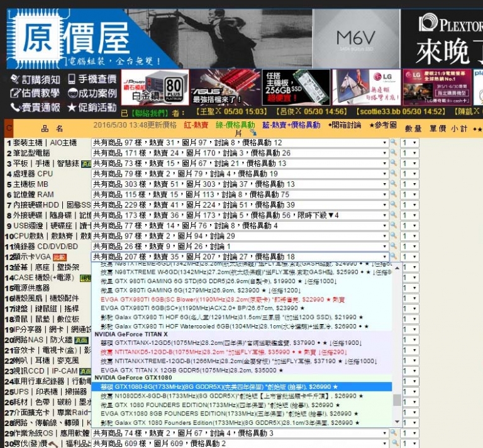Open 訂購須知 ordering notes link
Screen dimensions: 483x448
[35, 79]
